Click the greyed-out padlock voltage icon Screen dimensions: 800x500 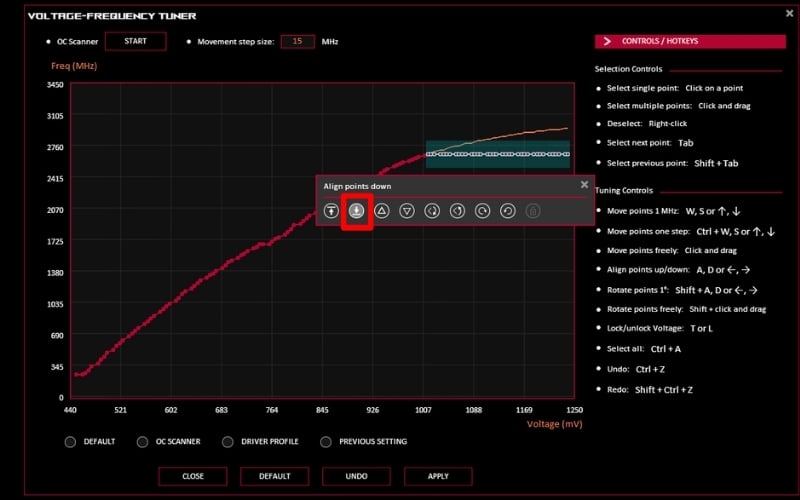pyautogui.click(x=533, y=211)
